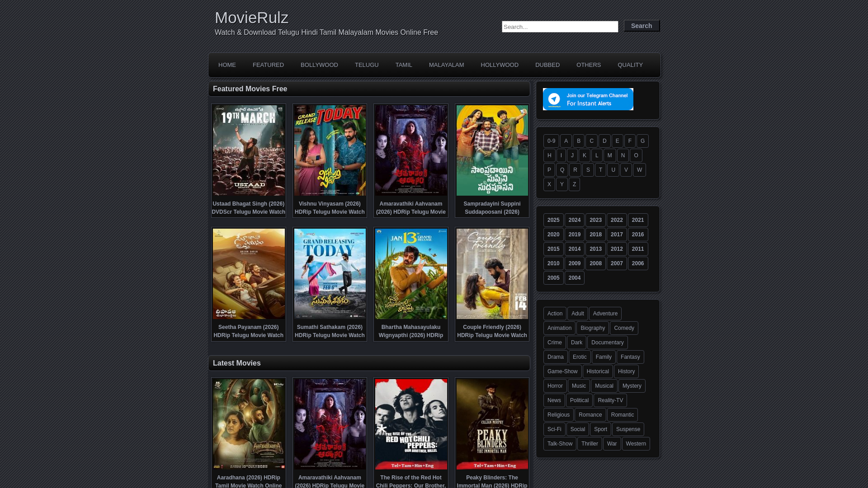Open Sampradayini Suppini Suddapoosani poster

(x=492, y=150)
